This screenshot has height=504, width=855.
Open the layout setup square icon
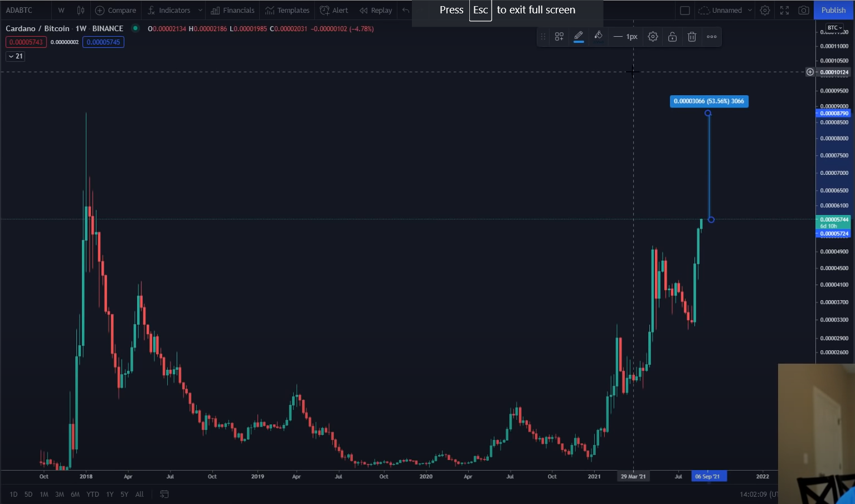685,10
